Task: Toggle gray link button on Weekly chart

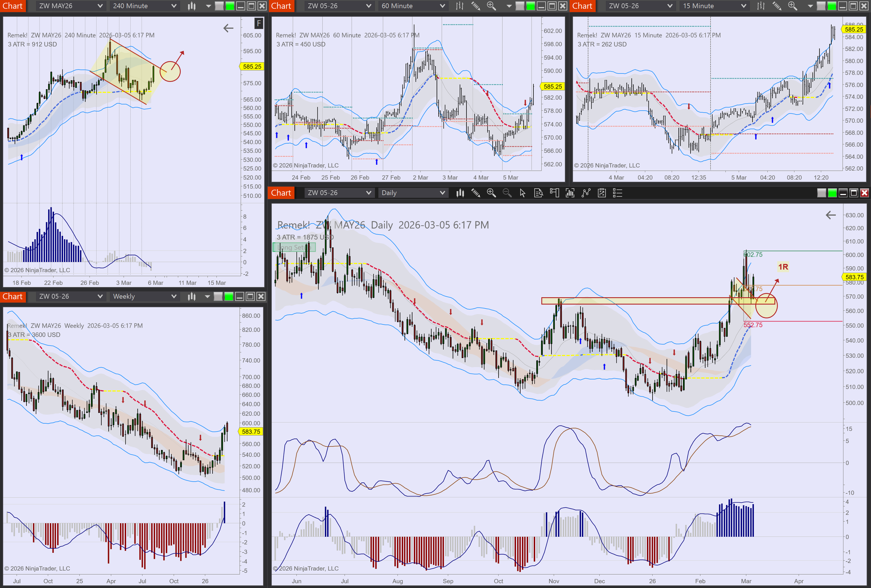Action: pos(218,296)
